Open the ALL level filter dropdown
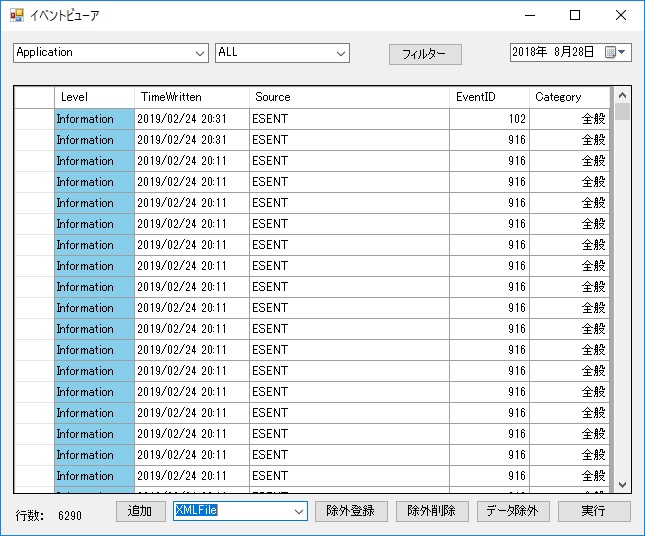This screenshot has width=645, height=536. [340, 53]
